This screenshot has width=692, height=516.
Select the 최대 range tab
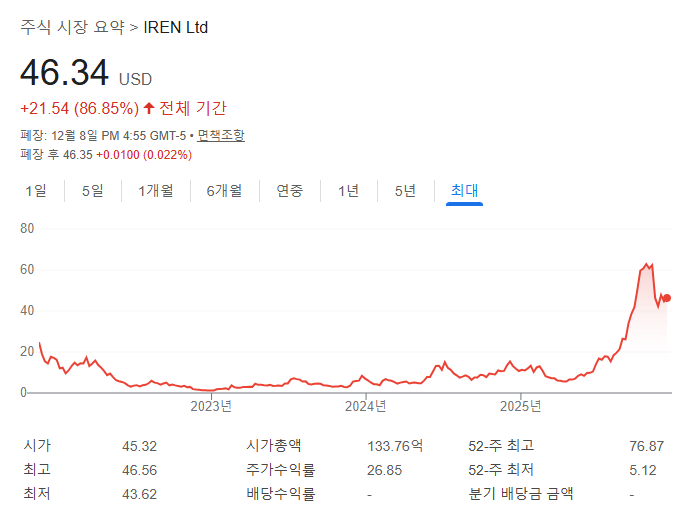[464, 191]
